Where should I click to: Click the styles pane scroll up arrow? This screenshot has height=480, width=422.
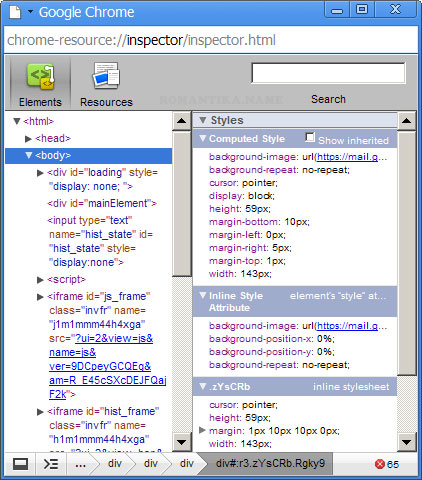(x=407, y=121)
